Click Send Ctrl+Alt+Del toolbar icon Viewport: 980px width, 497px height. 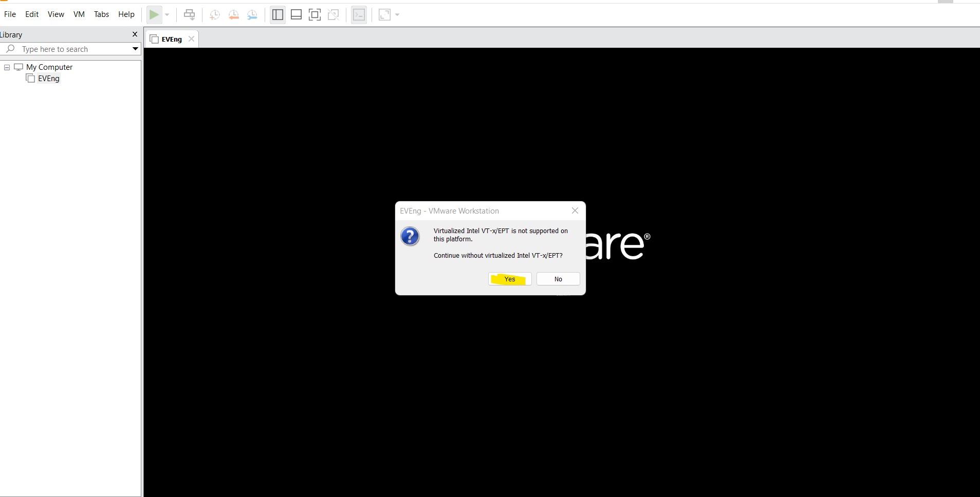[x=190, y=15]
